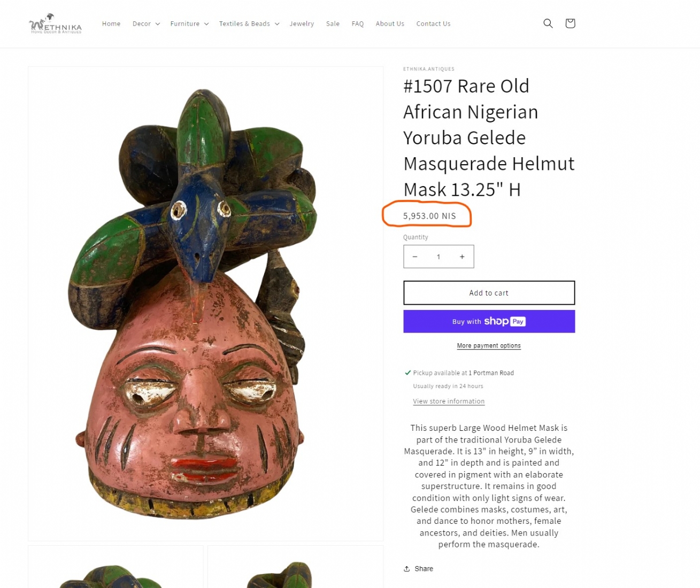Decrease quantity with minus icon
Image resolution: width=700 pixels, height=588 pixels.
point(415,257)
